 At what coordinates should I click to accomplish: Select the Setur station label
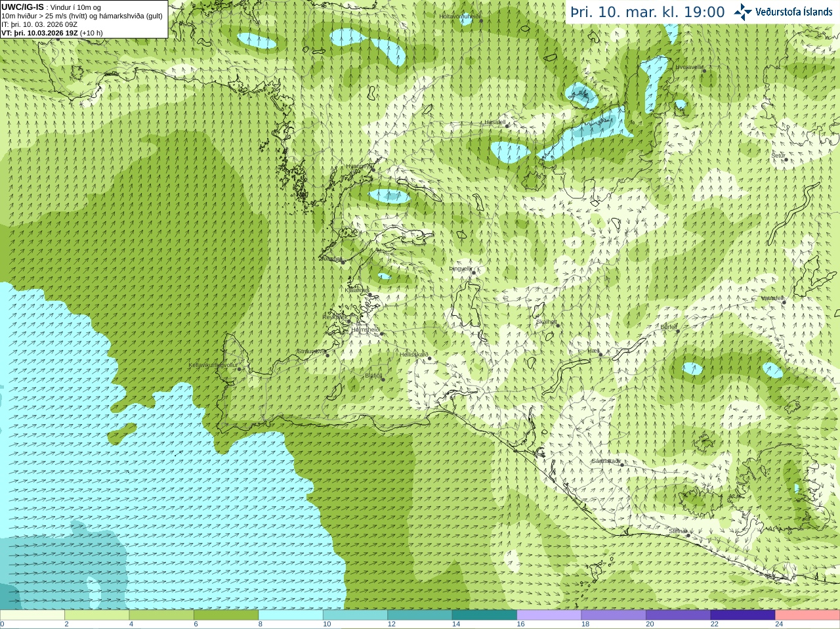(778, 156)
